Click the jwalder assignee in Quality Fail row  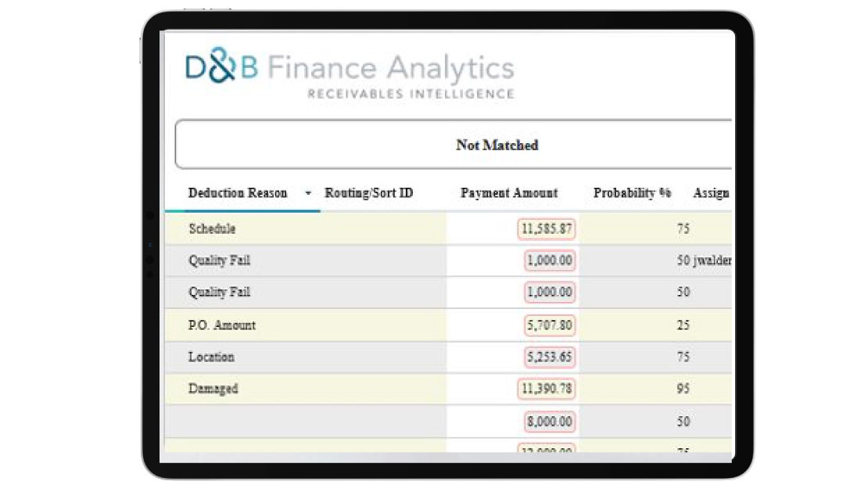click(712, 261)
